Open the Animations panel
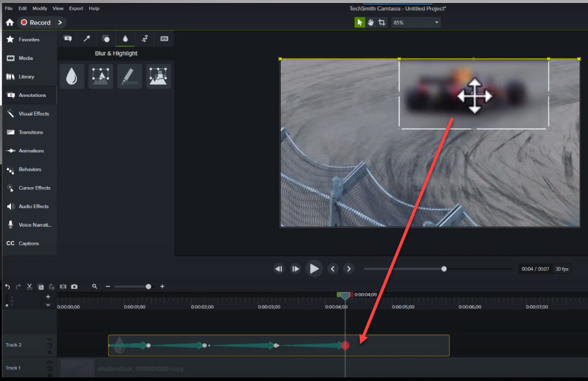Image resolution: width=588 pixels, height=381 pixels. 29,151
